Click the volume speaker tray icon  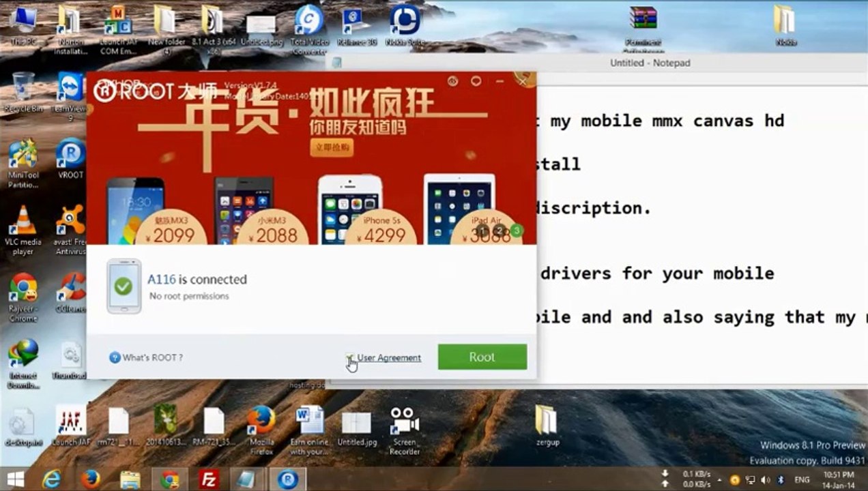coord(766,479)
